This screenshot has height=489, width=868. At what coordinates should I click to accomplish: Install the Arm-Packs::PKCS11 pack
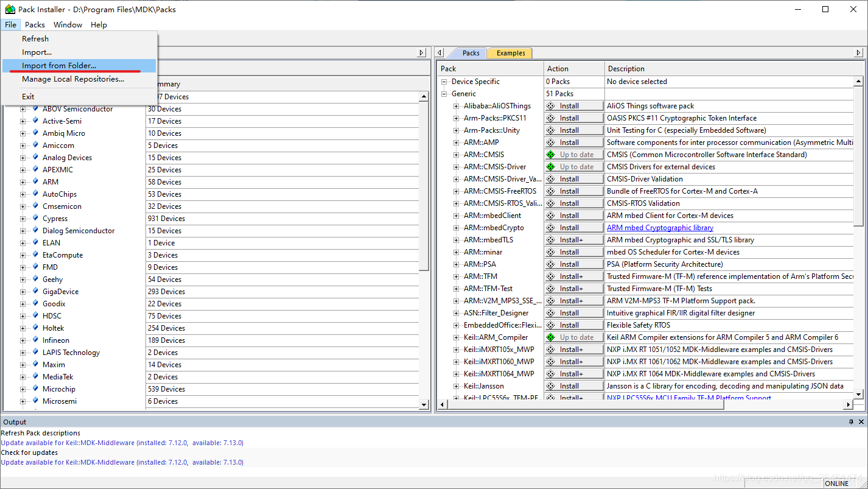pyautogui.click(x=574, y=118)
